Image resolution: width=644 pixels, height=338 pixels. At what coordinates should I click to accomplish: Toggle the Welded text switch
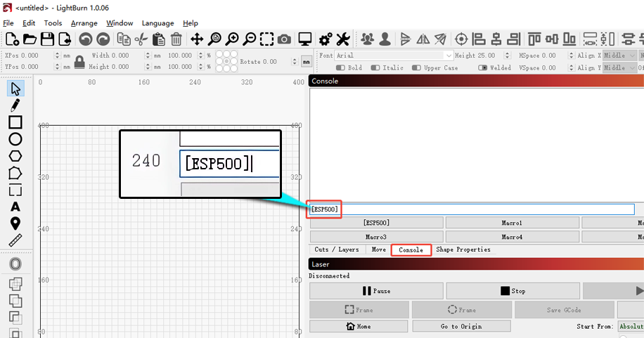[x=482, y=67]
